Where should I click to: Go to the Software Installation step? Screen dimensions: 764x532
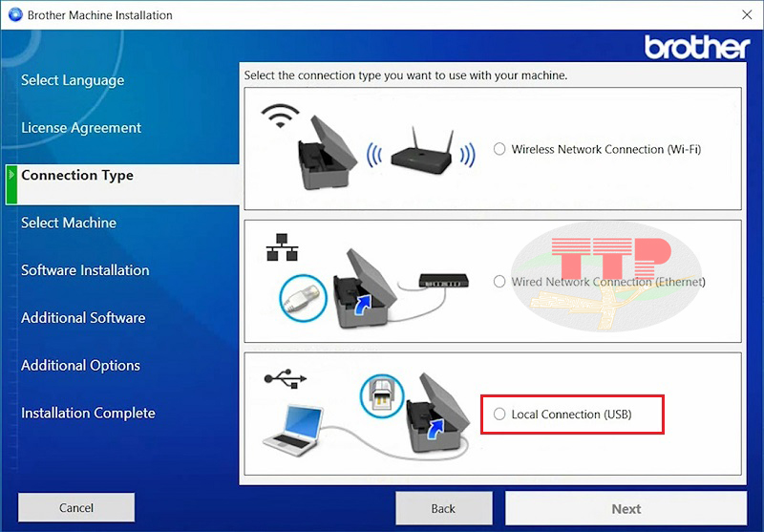(85, 270)
